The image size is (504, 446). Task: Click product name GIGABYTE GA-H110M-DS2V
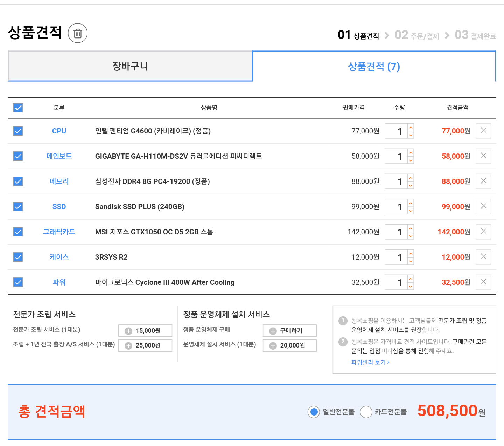tap(178, 156)
